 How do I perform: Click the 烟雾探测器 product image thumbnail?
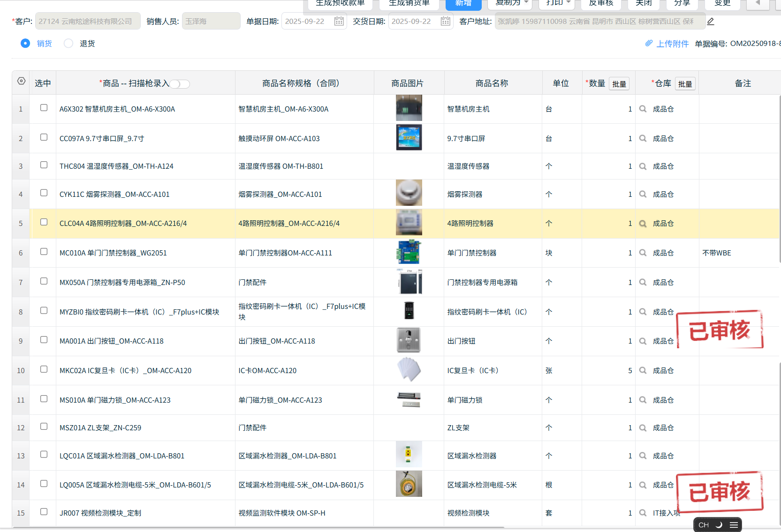409,193
